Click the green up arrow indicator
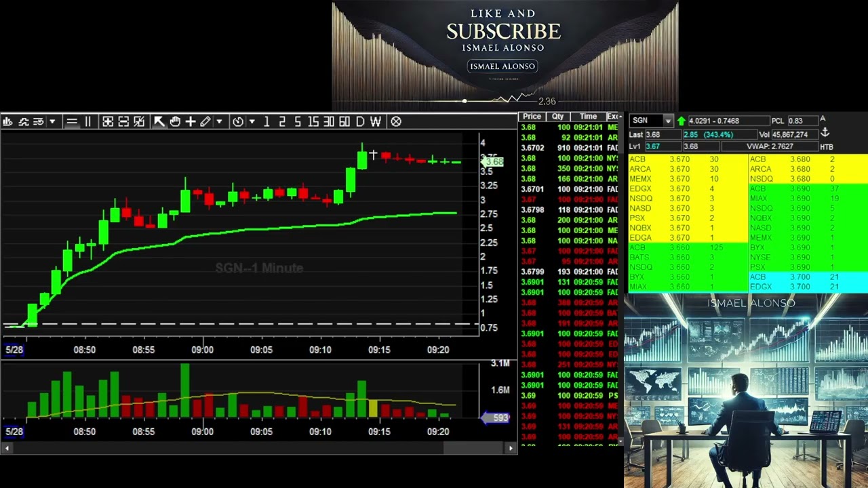 pyautogui.click(x=681, y=121)
